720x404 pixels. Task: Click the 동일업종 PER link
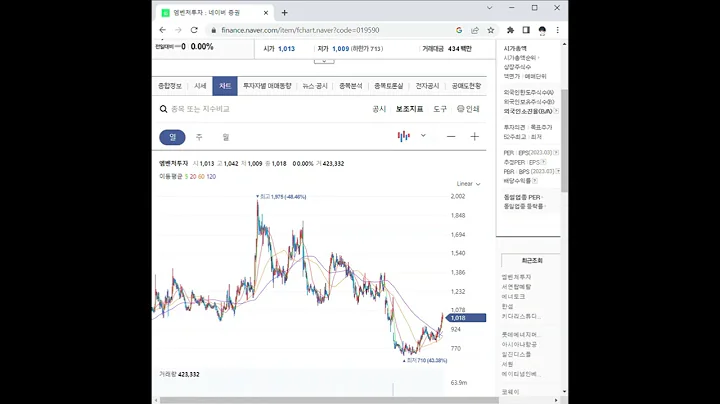pos(522,197)
